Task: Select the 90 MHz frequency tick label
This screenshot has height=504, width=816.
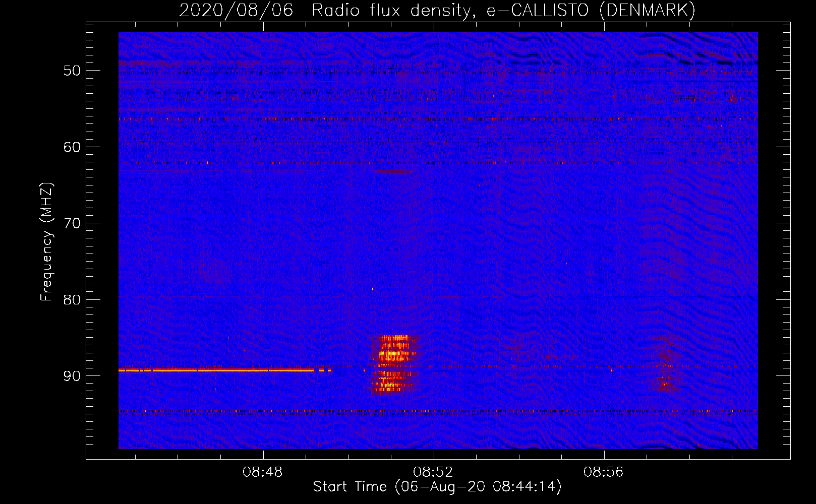Action: point(72,376)
